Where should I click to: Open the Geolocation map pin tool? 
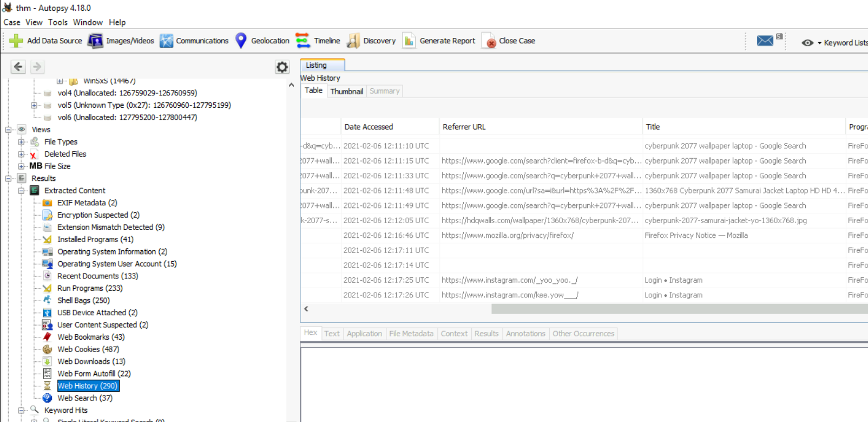(x=241, y=41)
